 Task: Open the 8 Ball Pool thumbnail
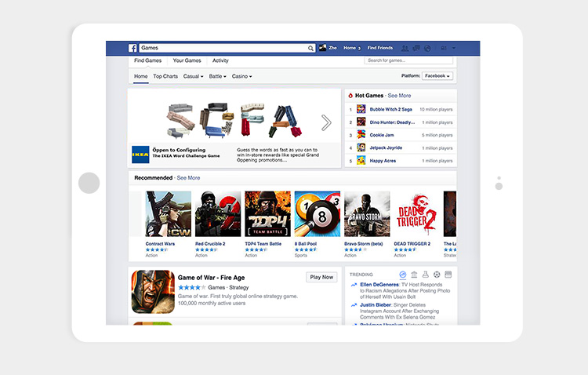(318, 214)
